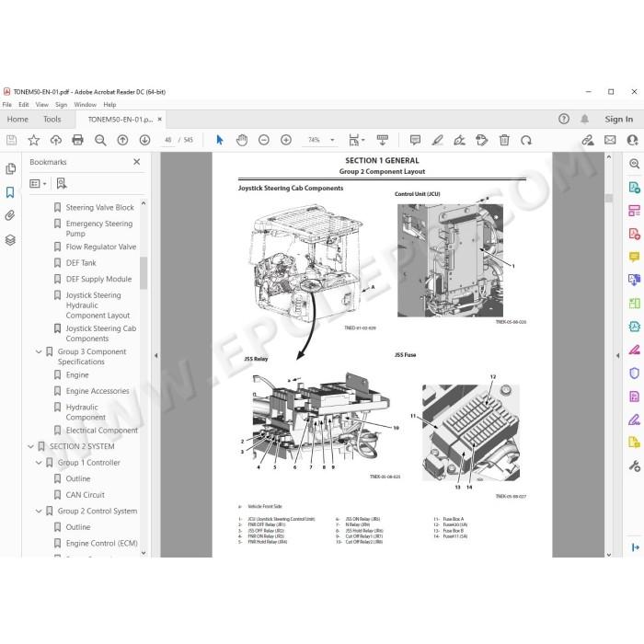
Task: Close the TONEM50-EN-01 document tab
Action: pos(160,119)
